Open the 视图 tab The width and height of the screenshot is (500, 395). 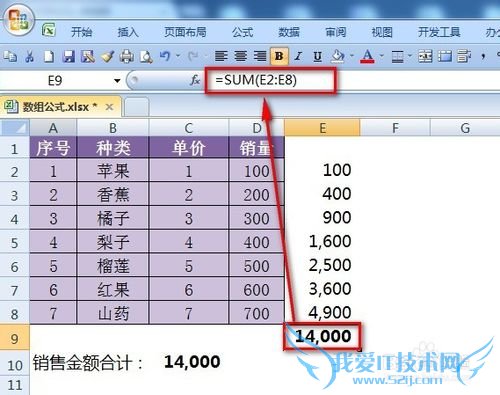coord(382,32)
